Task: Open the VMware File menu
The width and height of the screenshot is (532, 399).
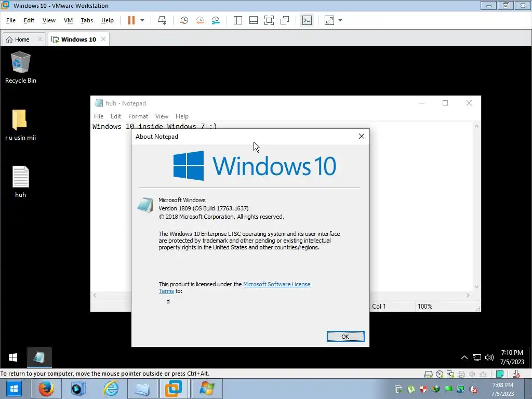Action: (x=11, y=20)
